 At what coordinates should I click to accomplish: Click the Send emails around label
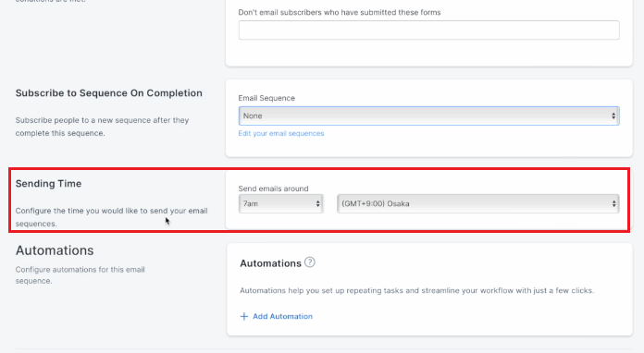tap(273, 189)
